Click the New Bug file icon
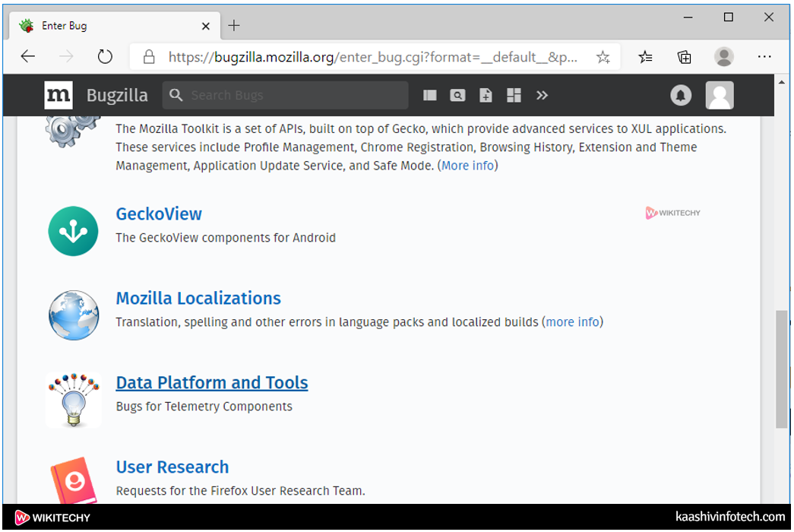The height and width of the screenshot is (532, 794). point(486,95)
